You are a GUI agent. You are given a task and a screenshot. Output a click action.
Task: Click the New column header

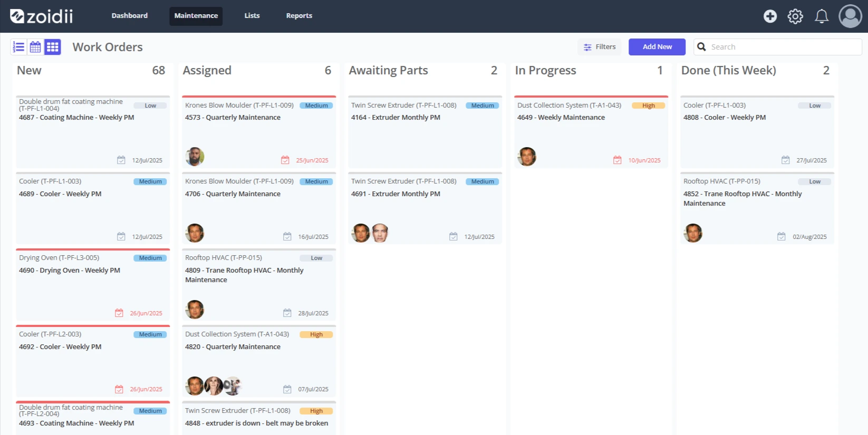coord(29,70)
